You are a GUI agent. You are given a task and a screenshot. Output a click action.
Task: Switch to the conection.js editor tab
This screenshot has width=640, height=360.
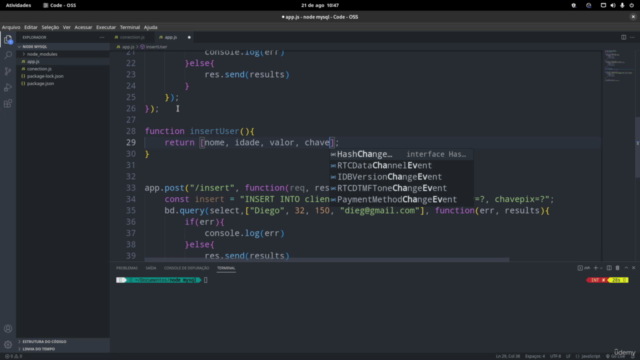click(x=133, y=37)
